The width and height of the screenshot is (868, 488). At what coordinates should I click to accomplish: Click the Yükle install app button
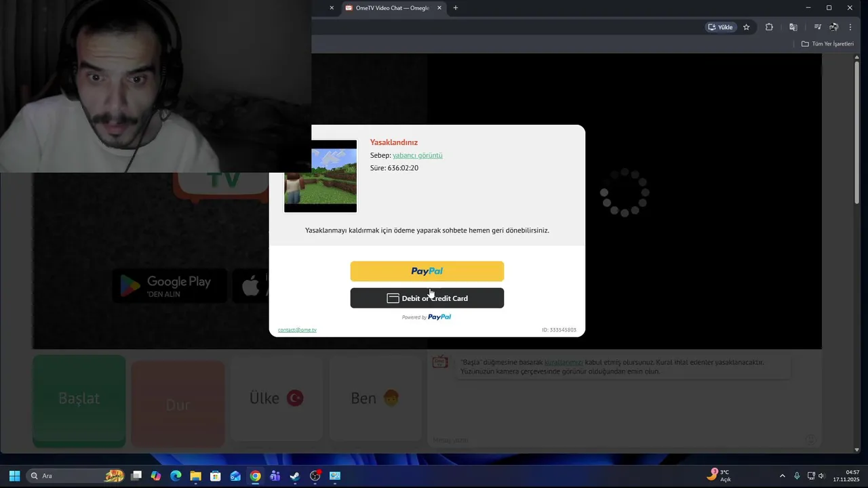pyautogui.click(x=720, y=27)
